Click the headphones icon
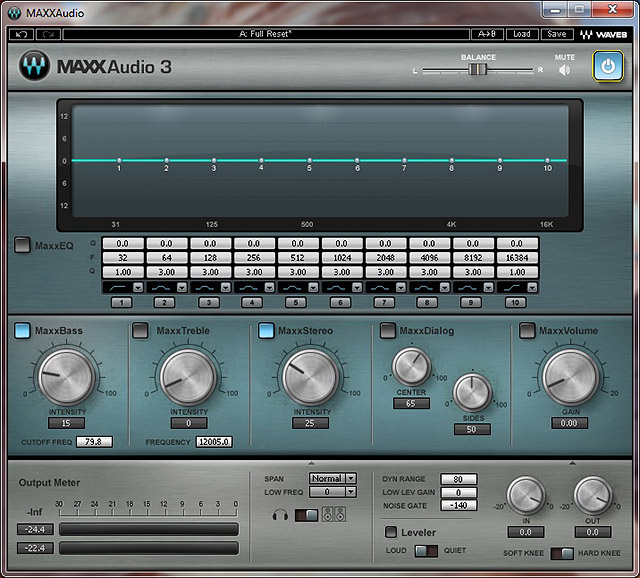The height and width of the screenshot is (578, 640). [x=280, y=515]
